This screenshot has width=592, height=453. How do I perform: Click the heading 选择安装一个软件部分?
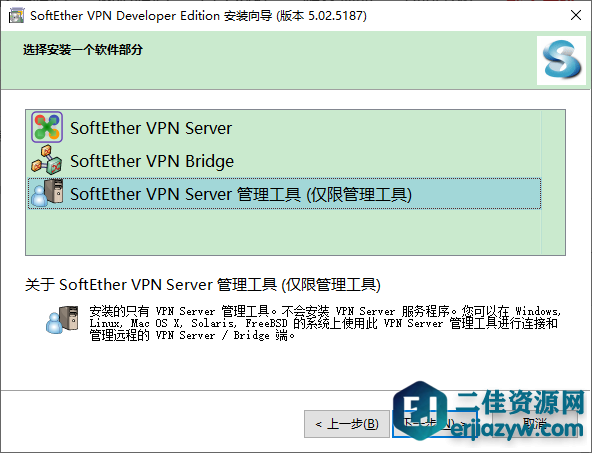83,49
